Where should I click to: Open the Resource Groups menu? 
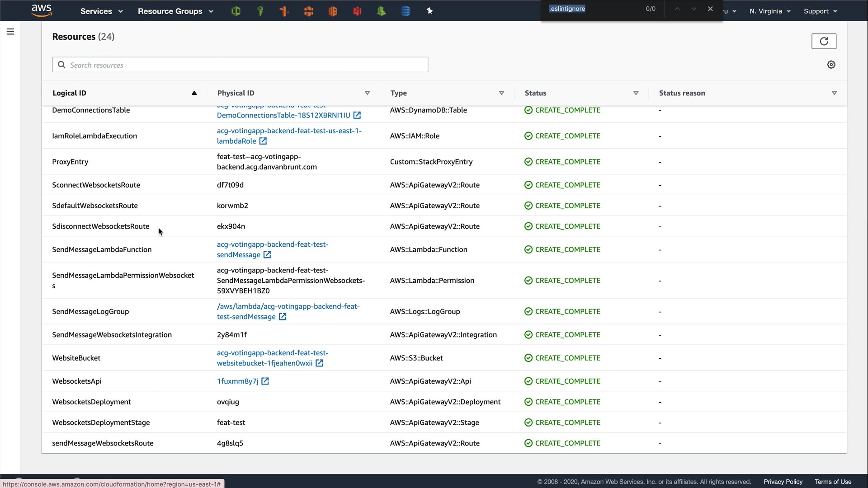[175, 11]
